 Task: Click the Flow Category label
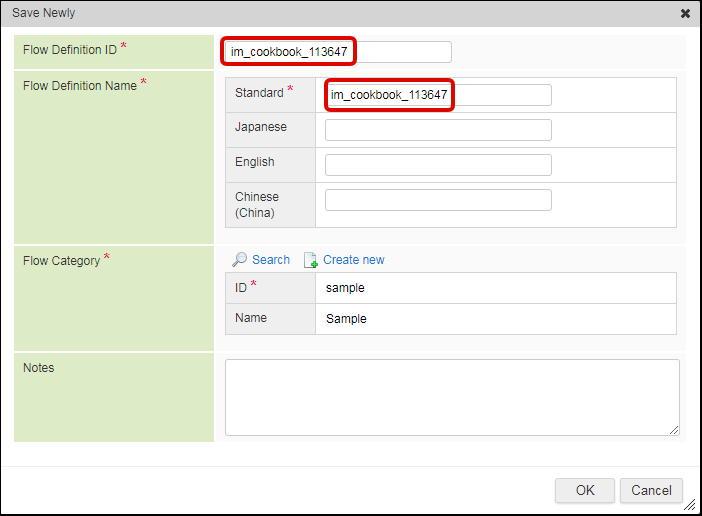(62, 261)
